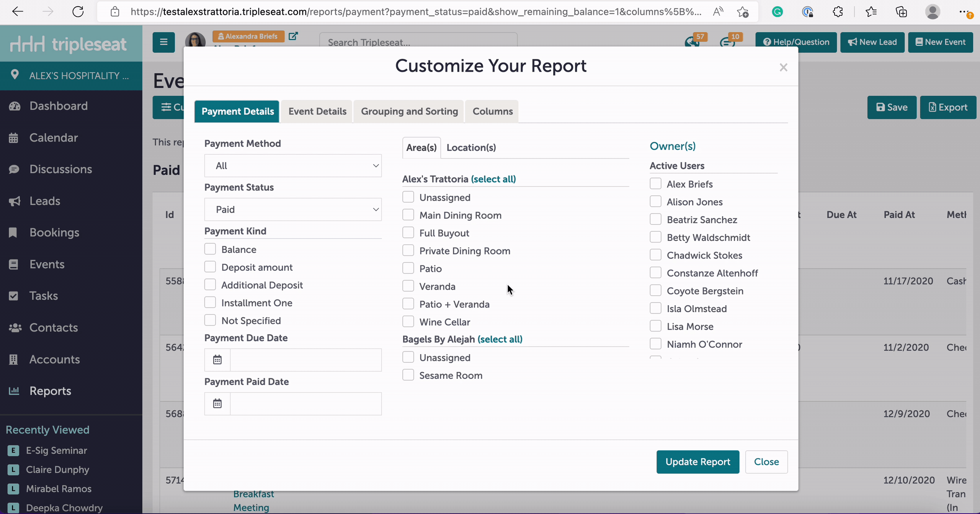Image resolution: width=980 pixels, height=514 pixels.
Task: Select all Alex's Trattoria areas link
Action: point(493,179)
